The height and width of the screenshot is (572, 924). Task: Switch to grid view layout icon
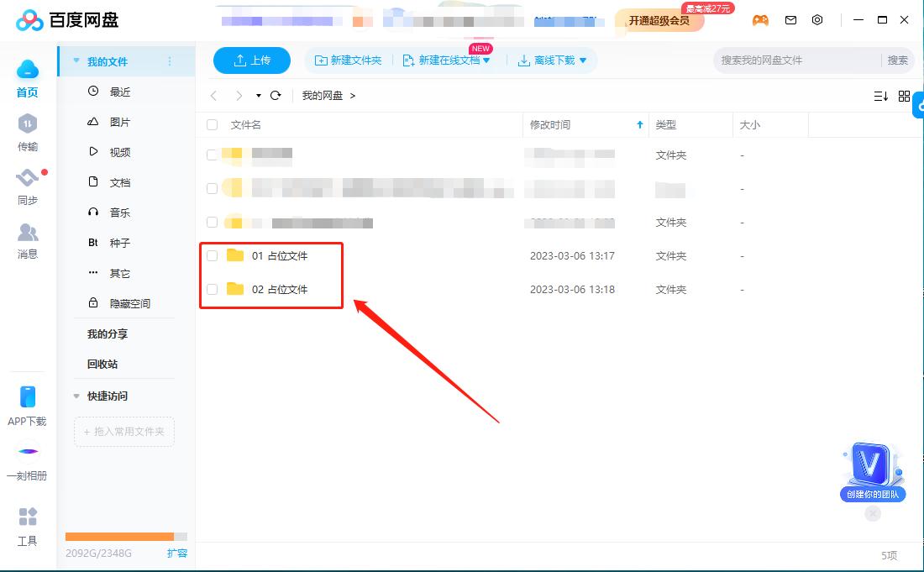pos(905,95)
